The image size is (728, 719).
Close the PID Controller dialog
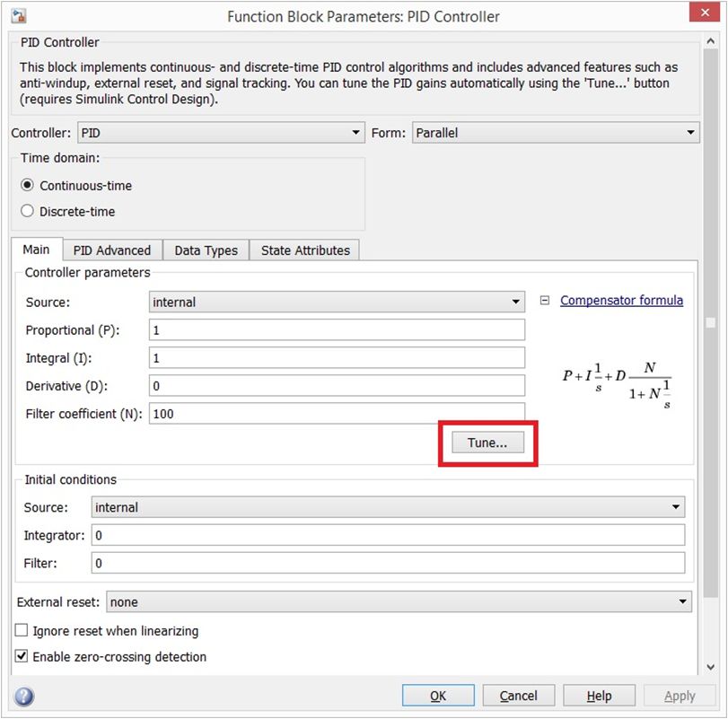pyautogui.click(x=705, y=13)
